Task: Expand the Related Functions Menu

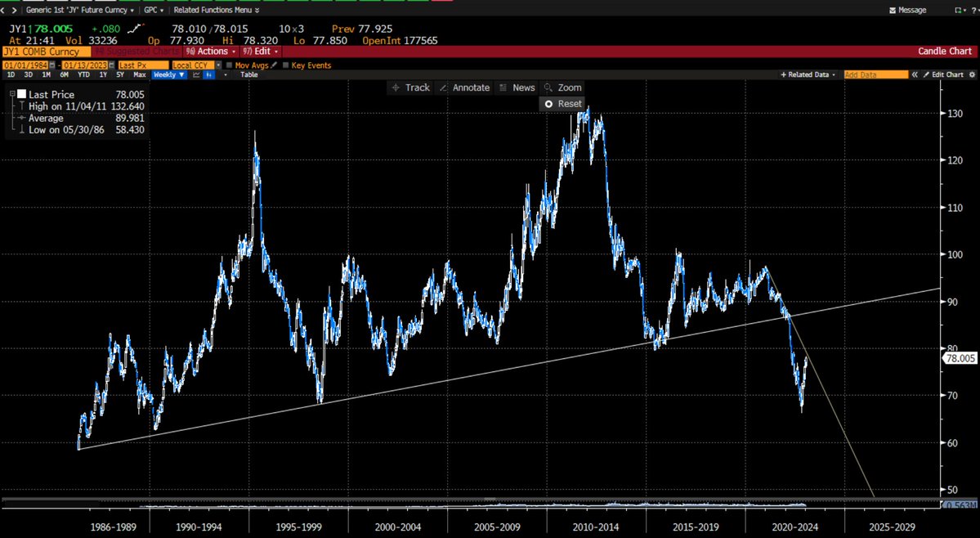Action: coord(217,11)
